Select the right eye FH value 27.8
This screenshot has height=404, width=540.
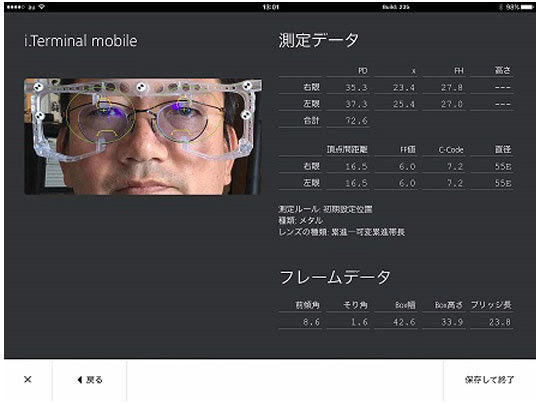(x=452, y=87)
